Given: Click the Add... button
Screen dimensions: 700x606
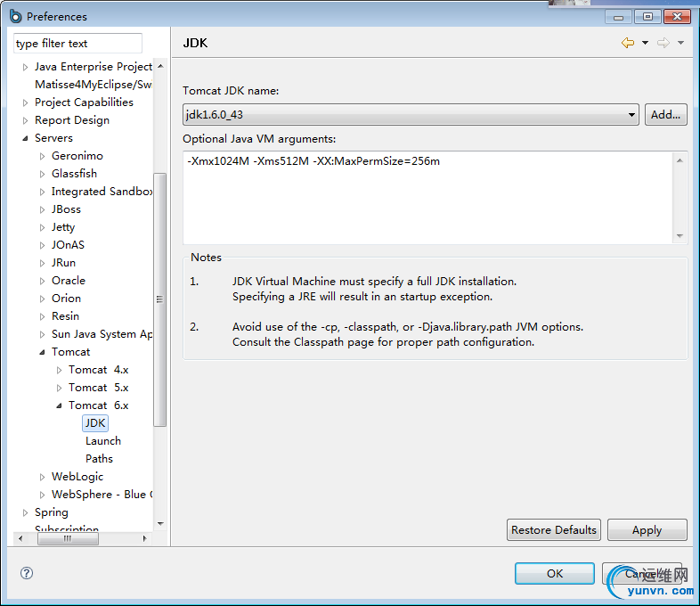Looking at the screenshot, I should (x=665, y=115).
